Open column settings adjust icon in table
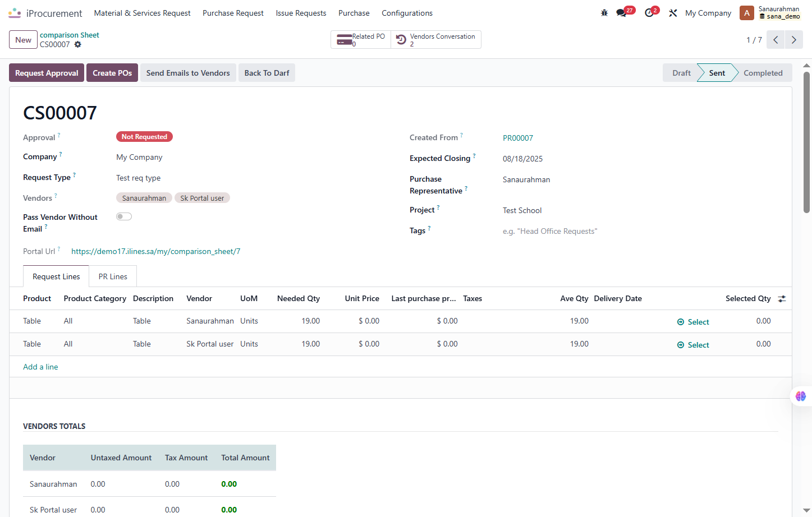Viewport: 812px width, 517px height. (782, 299)
